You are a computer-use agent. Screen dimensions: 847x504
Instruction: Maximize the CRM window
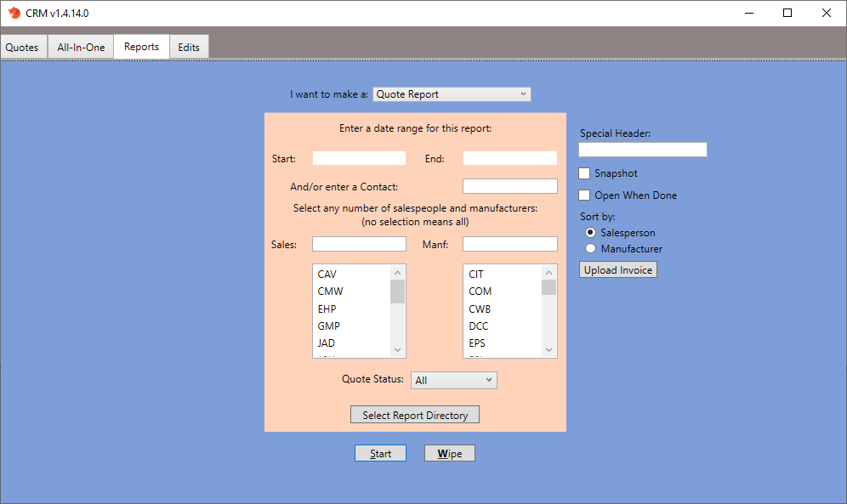point(787,13)
